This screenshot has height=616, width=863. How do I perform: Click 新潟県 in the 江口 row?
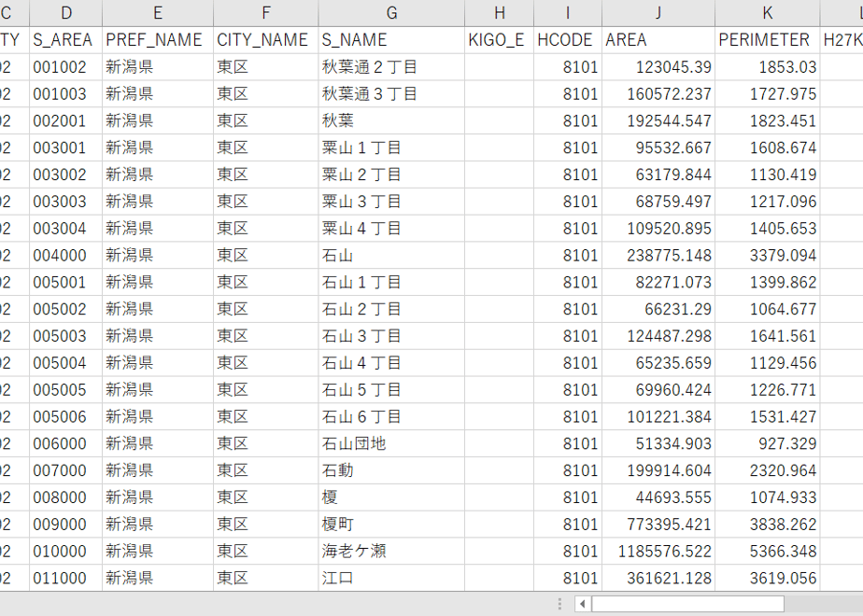click(158, 579)
